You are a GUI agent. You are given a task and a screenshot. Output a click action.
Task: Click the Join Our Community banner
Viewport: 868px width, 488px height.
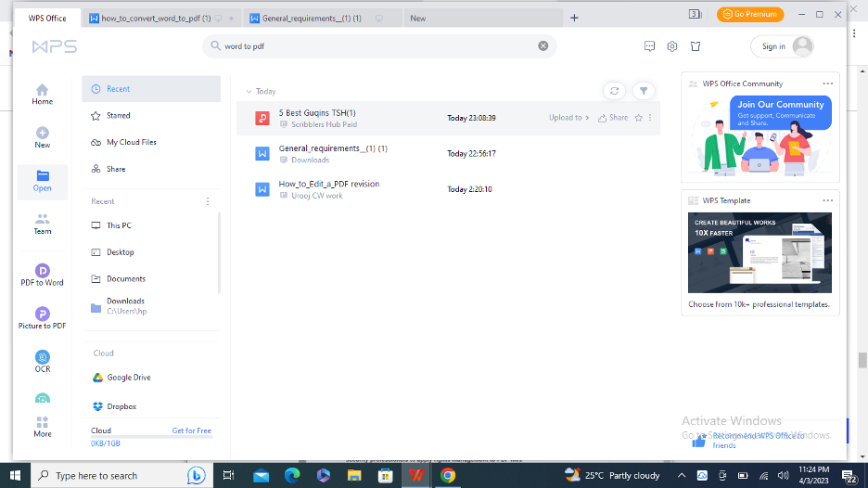760,135
